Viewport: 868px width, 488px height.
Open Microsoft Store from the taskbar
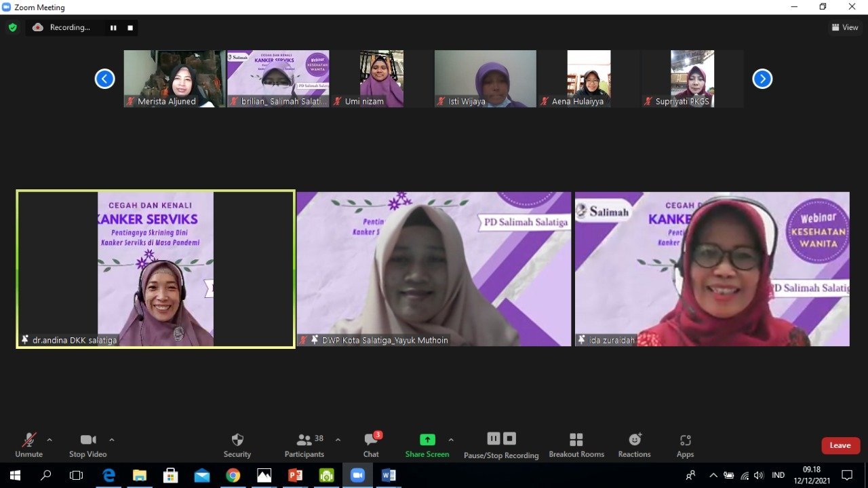[171, 475]
